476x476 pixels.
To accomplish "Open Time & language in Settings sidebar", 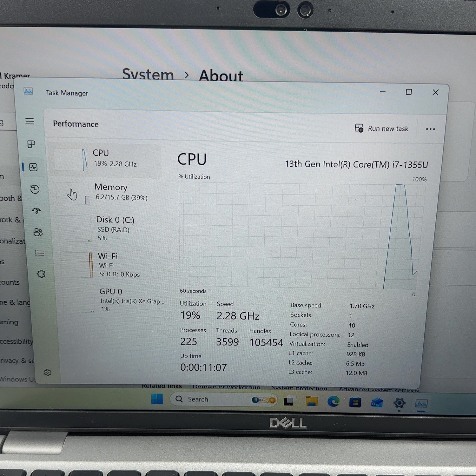I will [15, 302].
